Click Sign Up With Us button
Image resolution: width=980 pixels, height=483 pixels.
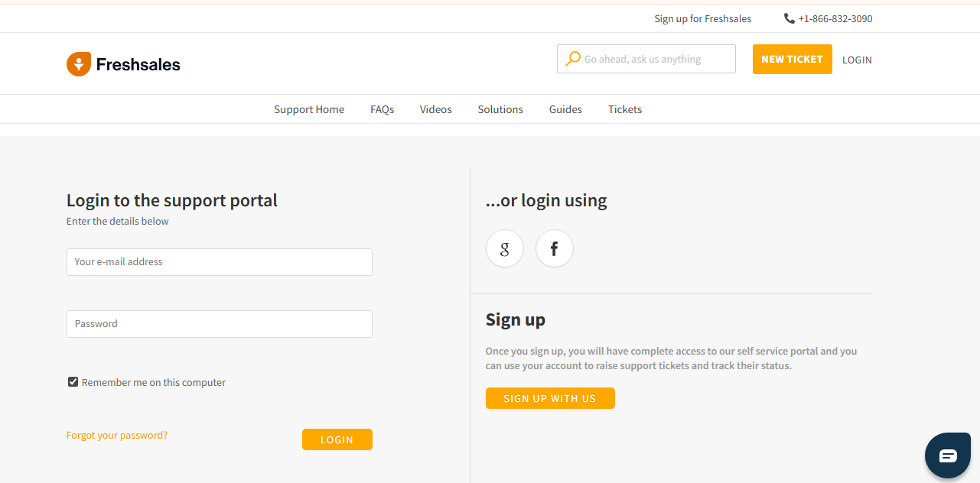(x=550, y=398)
